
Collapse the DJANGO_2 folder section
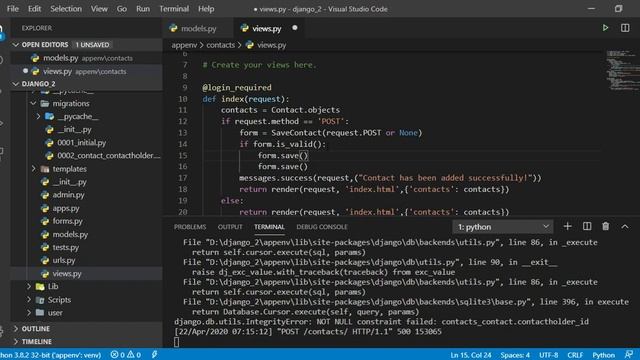click(16, 84)
